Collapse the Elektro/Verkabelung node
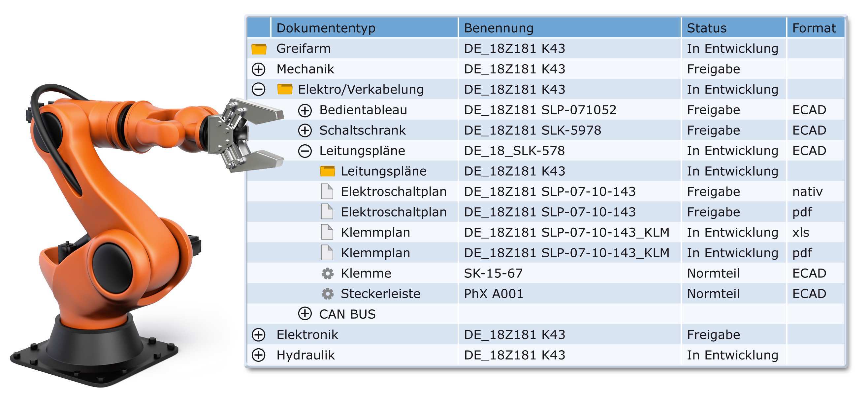The height and width of the screenshot is (402, 868). tap(258, 90)
